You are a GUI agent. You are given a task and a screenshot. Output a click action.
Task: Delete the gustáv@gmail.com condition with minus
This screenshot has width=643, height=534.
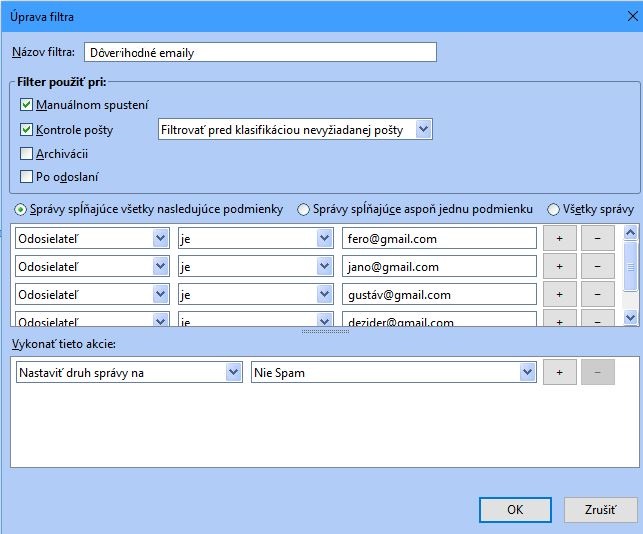(597, 294)
